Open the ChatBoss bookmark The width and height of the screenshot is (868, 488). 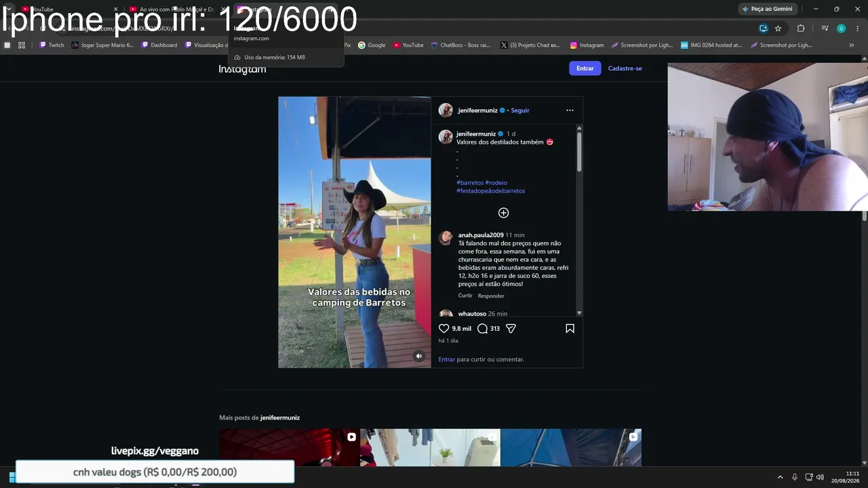click(460, 45)
